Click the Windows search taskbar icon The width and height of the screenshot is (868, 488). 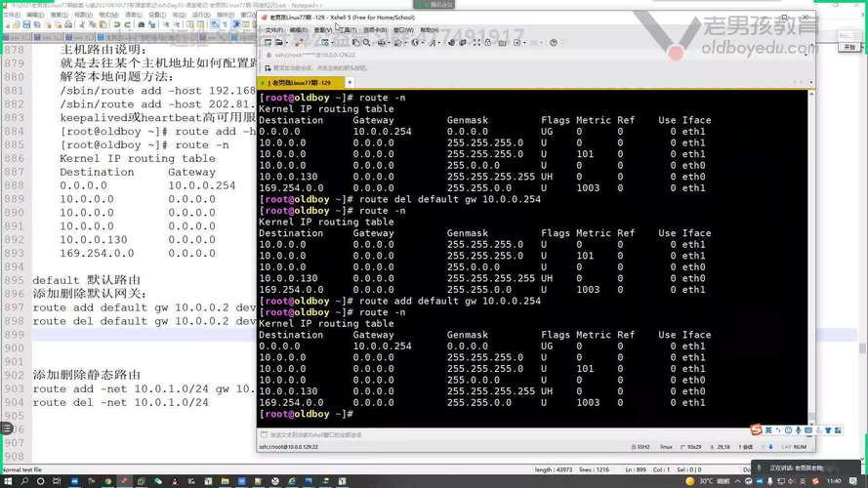(25, 481)
